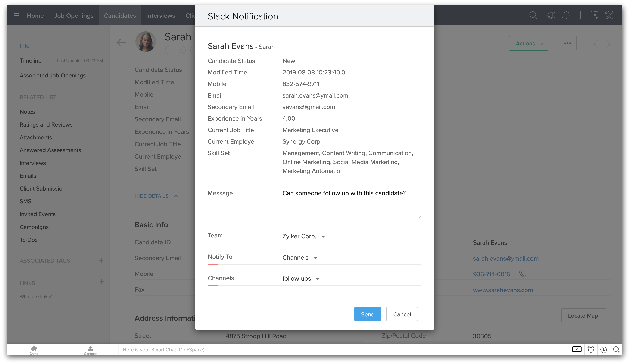Viewport: 630px width, 364px height.
Task: Open the setup tools icon
Action: point(609,16)
